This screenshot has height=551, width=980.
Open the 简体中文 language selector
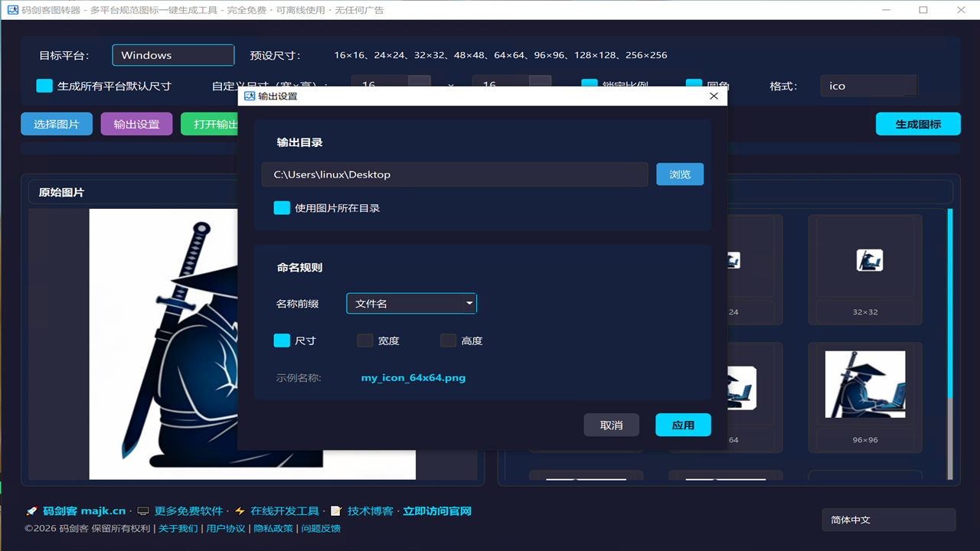[x=889, y=520]
